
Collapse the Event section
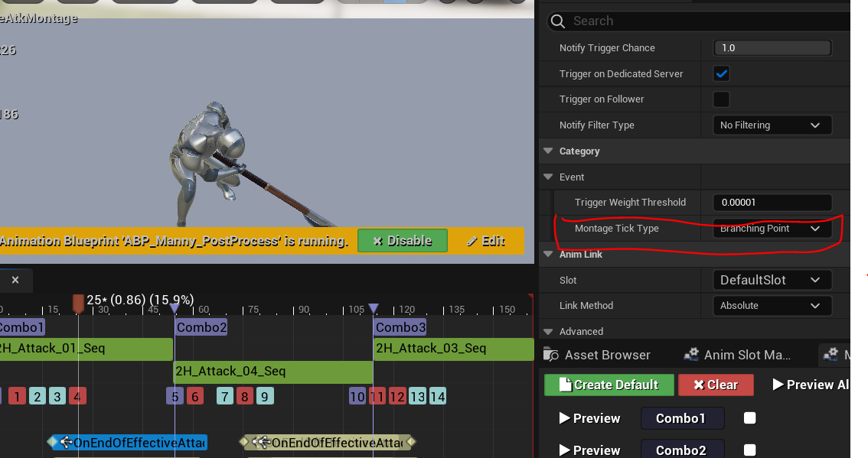[549, 177]
